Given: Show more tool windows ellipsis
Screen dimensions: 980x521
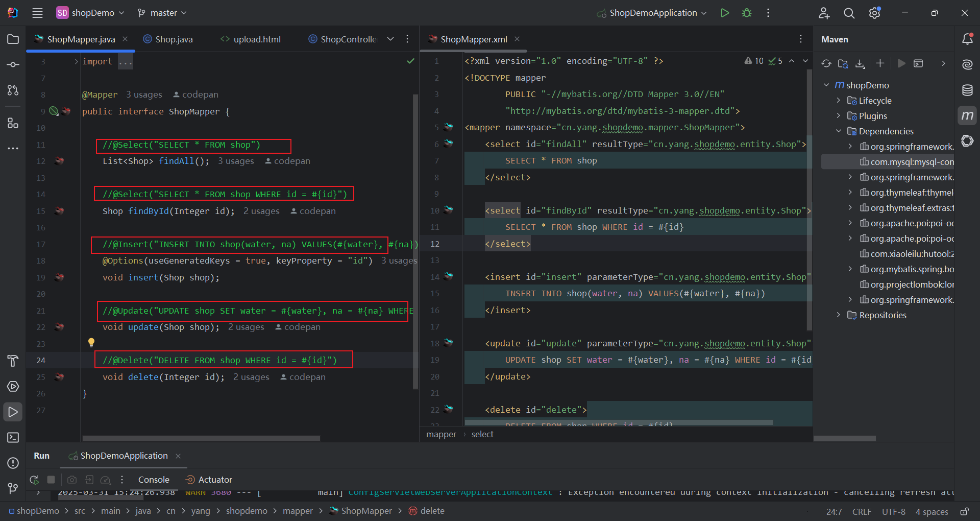Looking at the screenshot, I should 13,149.
